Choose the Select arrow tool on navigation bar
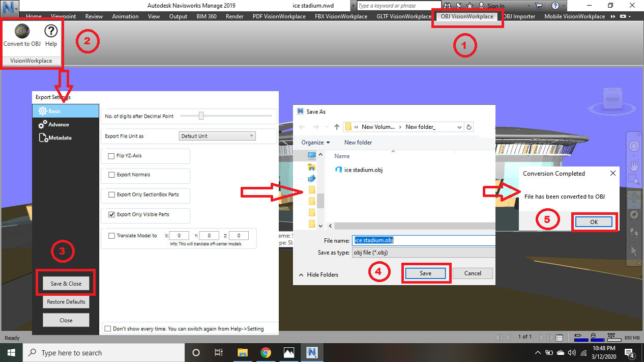 pos(634,251)
